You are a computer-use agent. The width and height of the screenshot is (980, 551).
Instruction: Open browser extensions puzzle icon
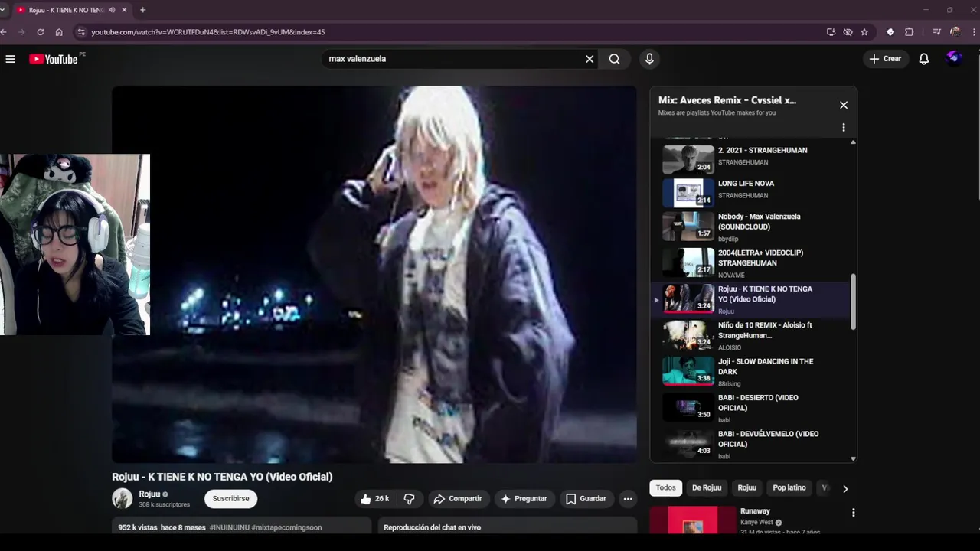click(x=909, y=32)
